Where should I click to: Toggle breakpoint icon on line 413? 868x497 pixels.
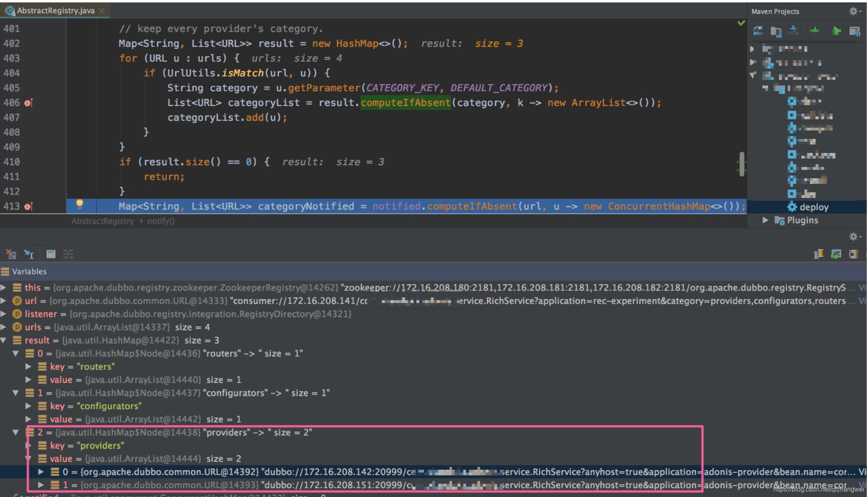coord(29,206)
